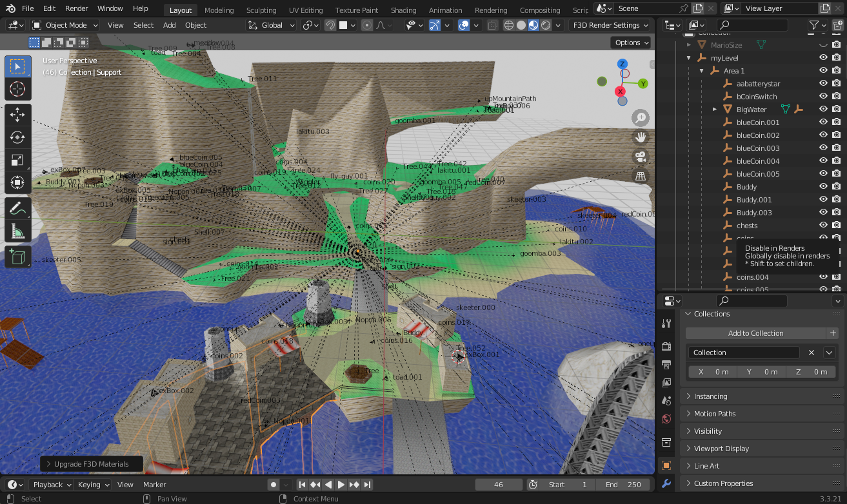Hide blueCoin.001 in the viewport
The height and width of the screenshot is (504, 847).
tap(823, 122)
